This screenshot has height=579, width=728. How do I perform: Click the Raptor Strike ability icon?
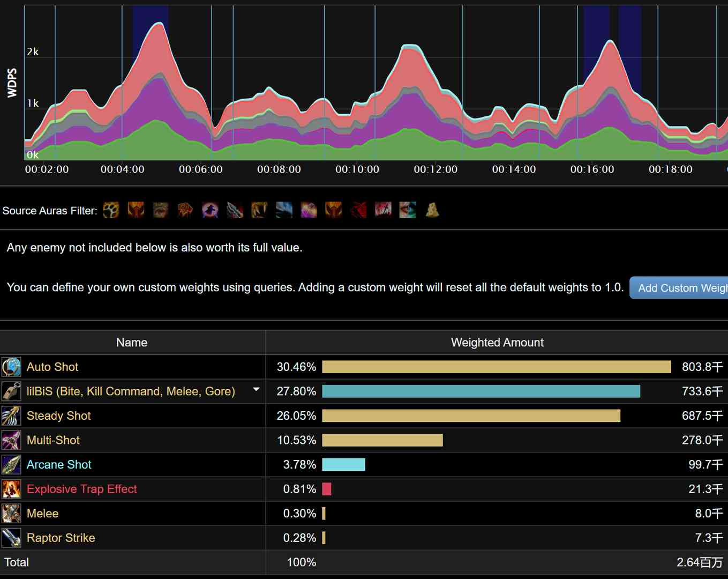click(11, 538)
